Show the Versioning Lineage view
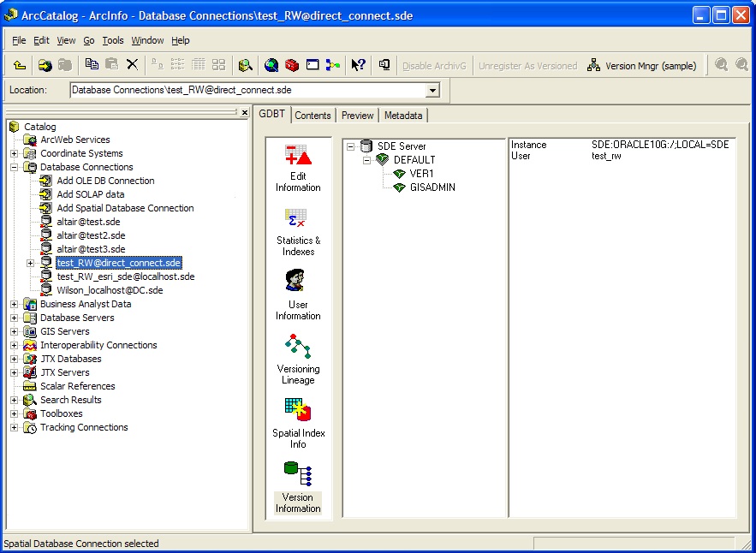Image resolution: width=756 pixels, height=553 pixels. coord(298,360)
